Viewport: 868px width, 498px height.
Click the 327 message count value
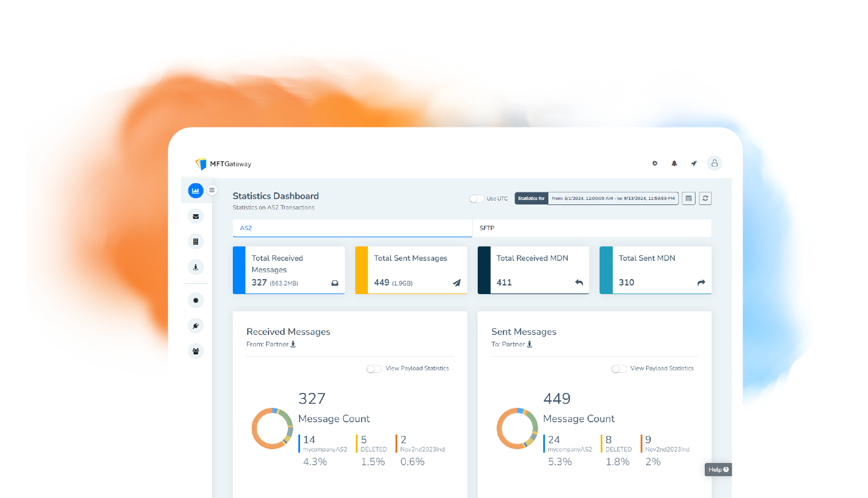coord(312,399)
